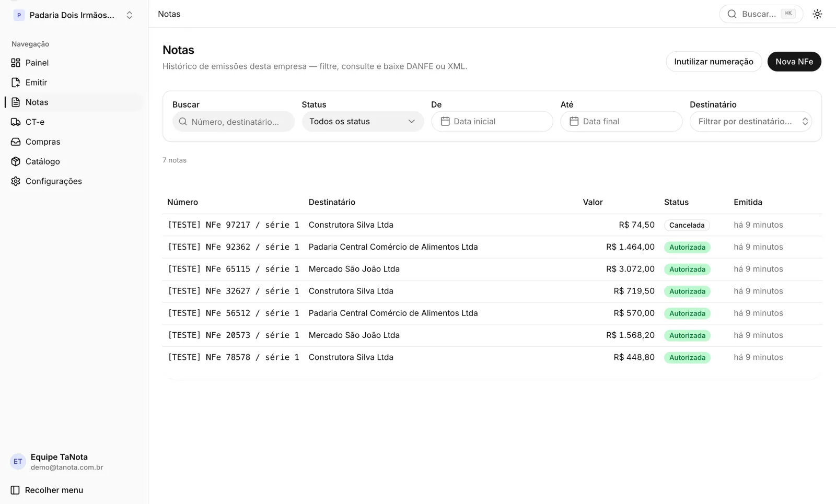Open note NFe 32627 row

pos(492,291)
